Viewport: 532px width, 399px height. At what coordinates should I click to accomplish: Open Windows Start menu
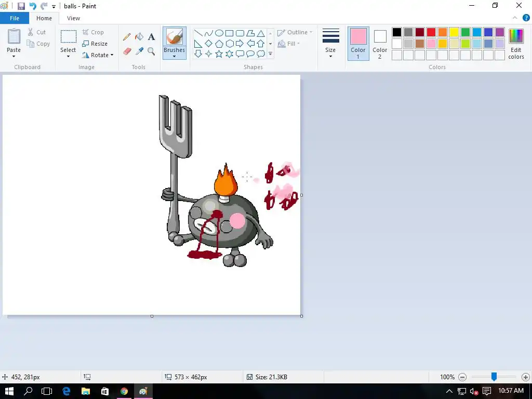[x=8, y=391]
